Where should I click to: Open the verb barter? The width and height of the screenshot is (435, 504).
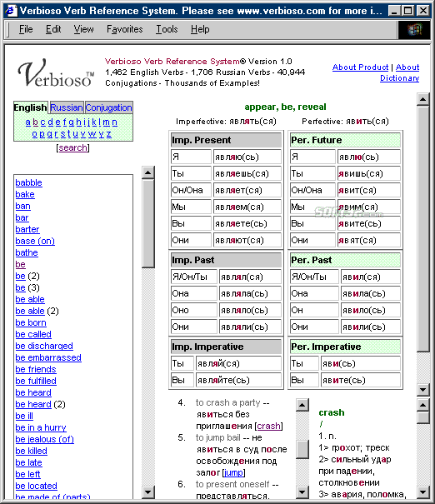click(27, 229)
